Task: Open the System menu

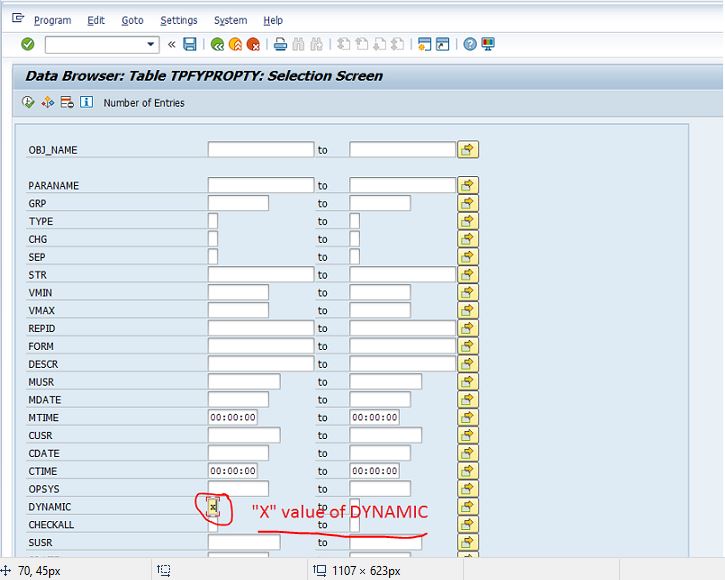Action: pyautogui.click(x=230, y=20)
